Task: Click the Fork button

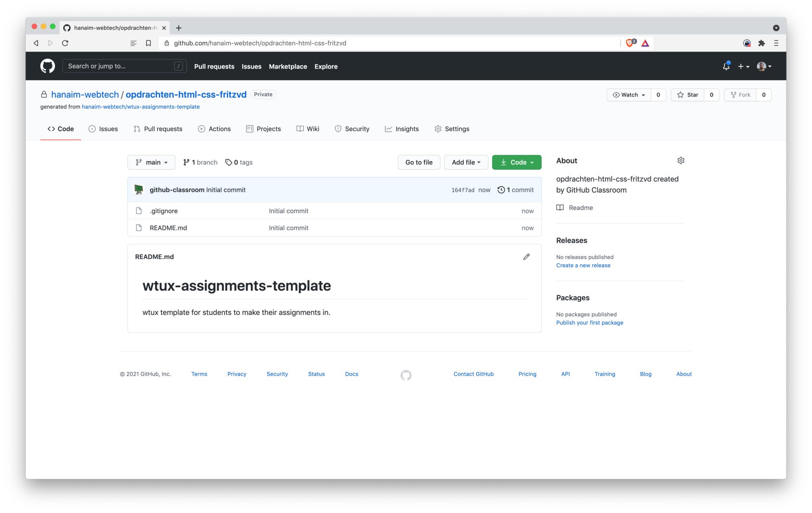Action: [741, 95]
